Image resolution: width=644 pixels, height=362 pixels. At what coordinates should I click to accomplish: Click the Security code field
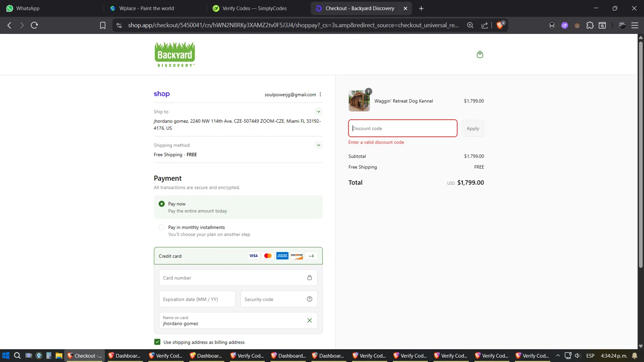(279, 299)
